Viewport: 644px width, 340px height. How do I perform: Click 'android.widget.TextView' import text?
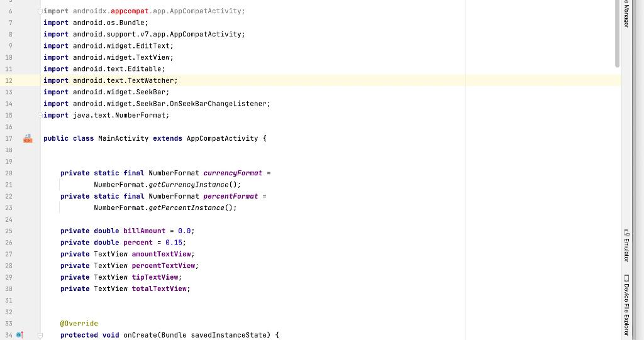pos(121,57)
